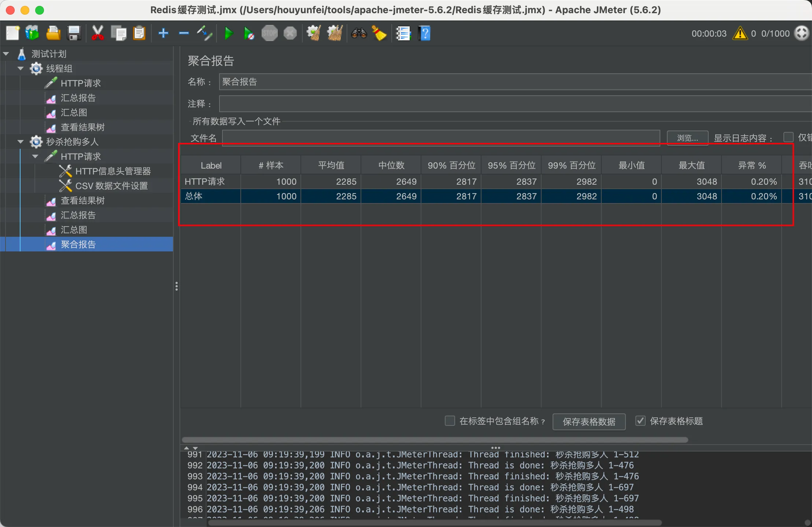Click the 浏览... button
The width and height of the screenshot is (812, 527).
687,138
